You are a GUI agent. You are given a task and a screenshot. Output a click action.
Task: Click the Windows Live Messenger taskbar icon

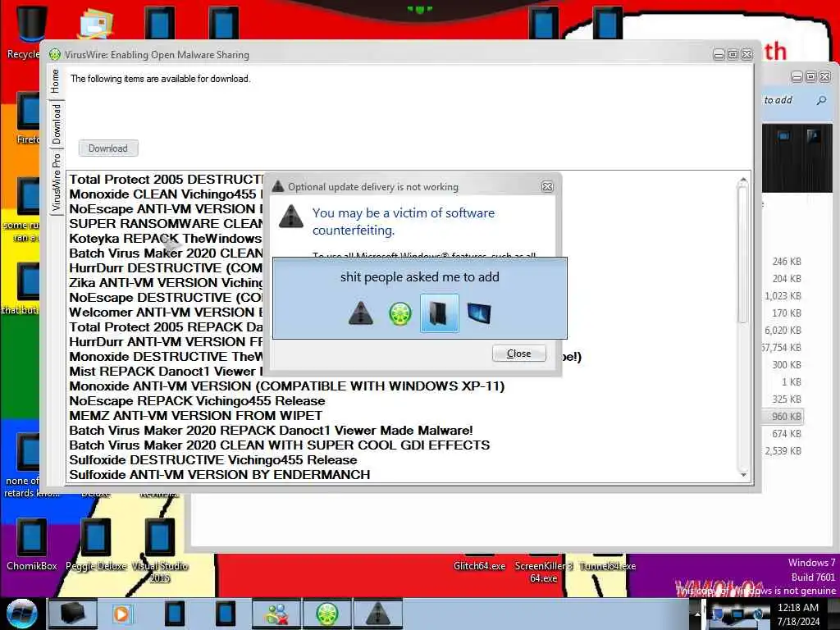(276, 614)
